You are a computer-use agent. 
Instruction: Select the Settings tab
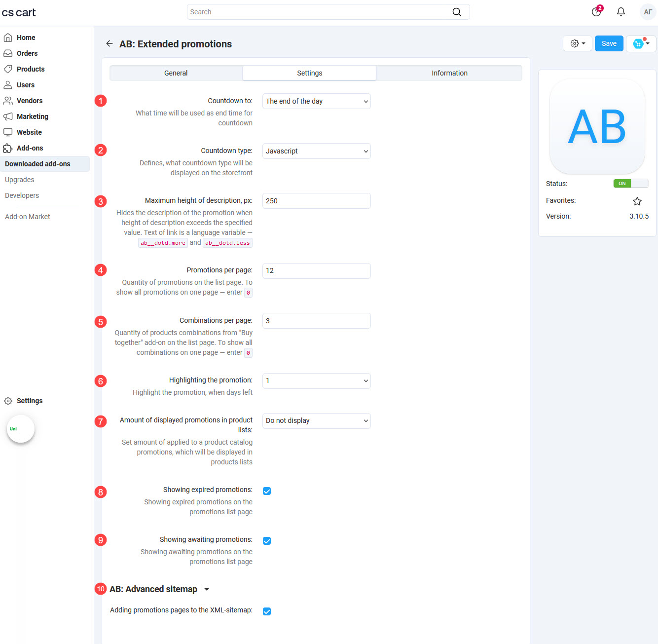coord(310,73)
